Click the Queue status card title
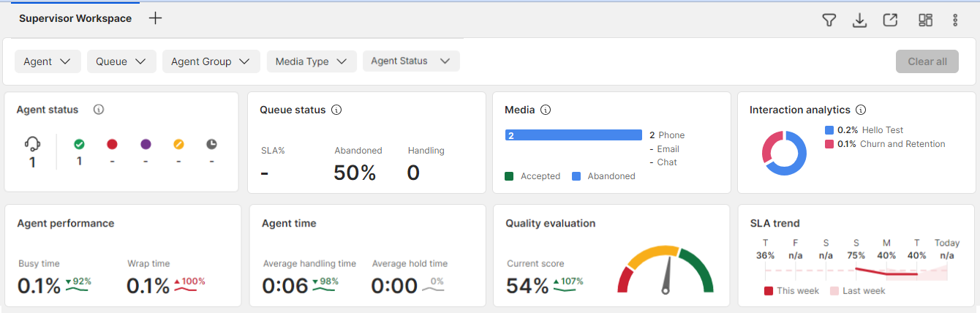980x313 pixels. click(293, 110)
